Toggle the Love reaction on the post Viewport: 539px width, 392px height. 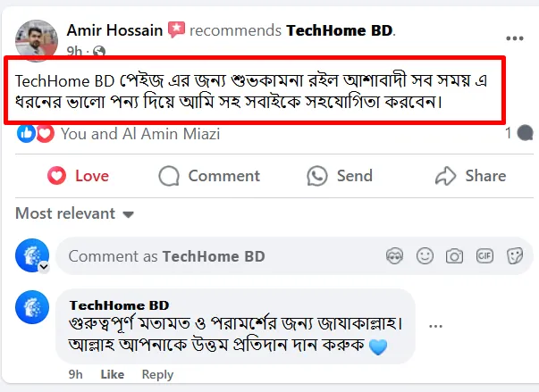[78, 176]
